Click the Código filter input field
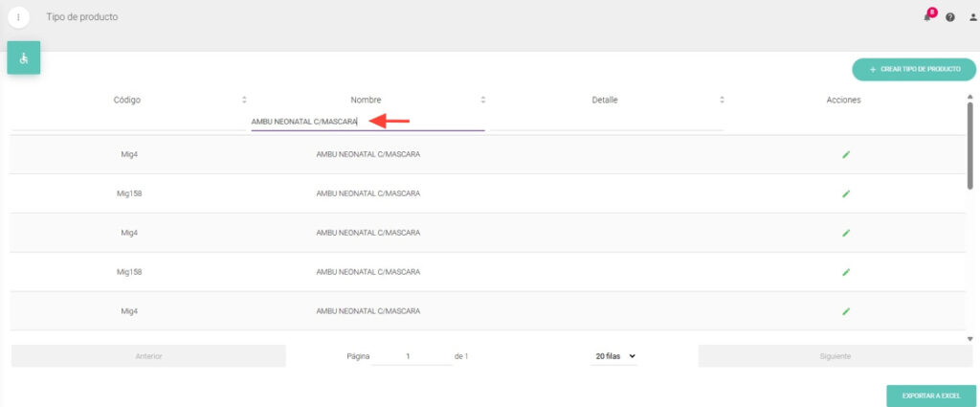 point(128,122)
